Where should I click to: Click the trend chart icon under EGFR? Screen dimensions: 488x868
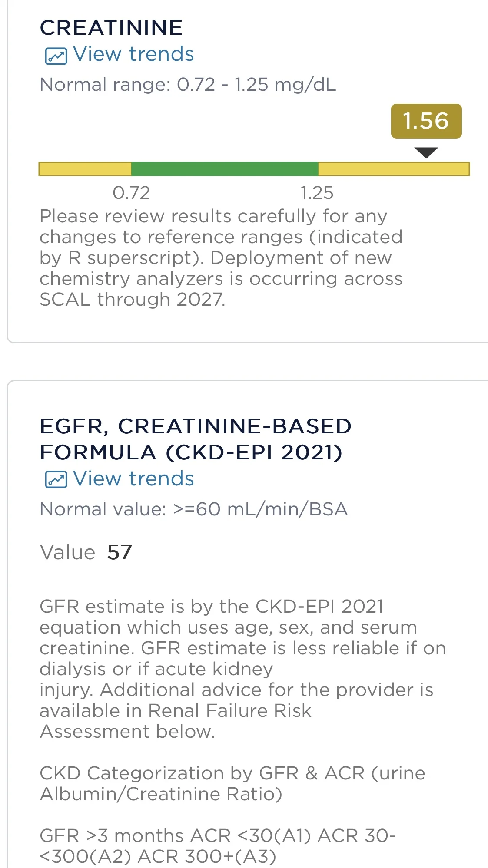coord(56,480)
